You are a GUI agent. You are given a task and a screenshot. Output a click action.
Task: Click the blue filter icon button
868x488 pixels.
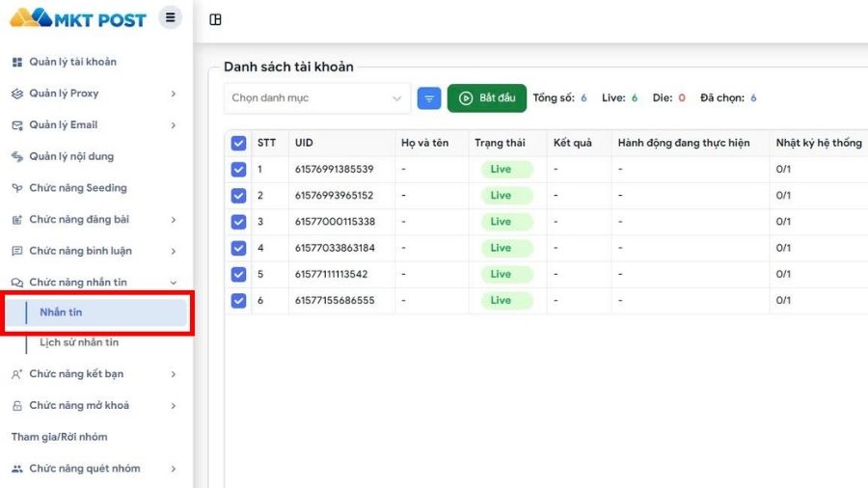tap(429, 97)
